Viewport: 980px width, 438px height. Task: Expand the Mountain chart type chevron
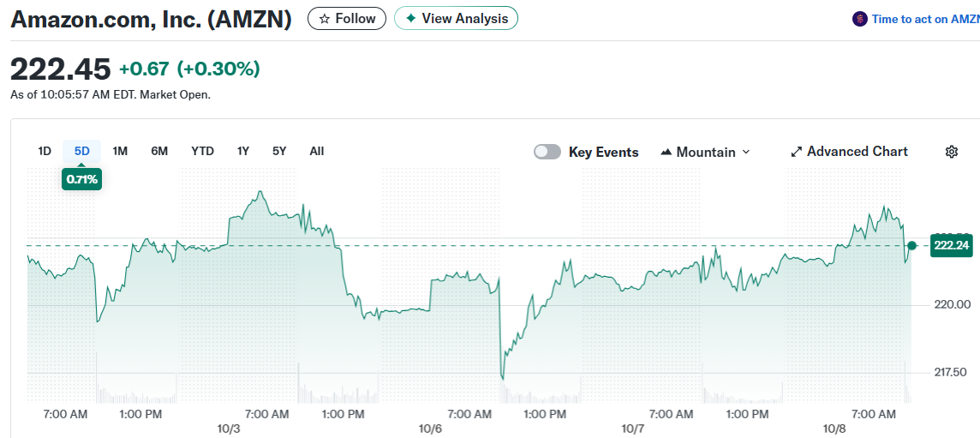[746, 152]
